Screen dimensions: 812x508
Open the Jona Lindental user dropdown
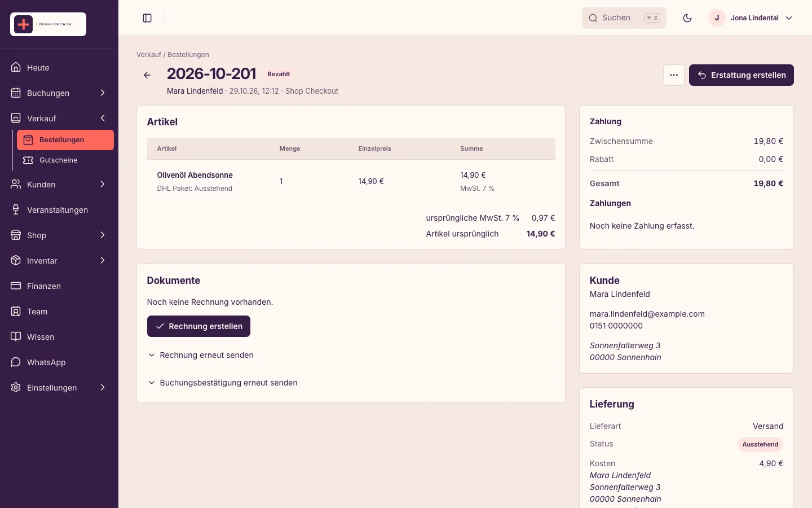coord(751,18)
